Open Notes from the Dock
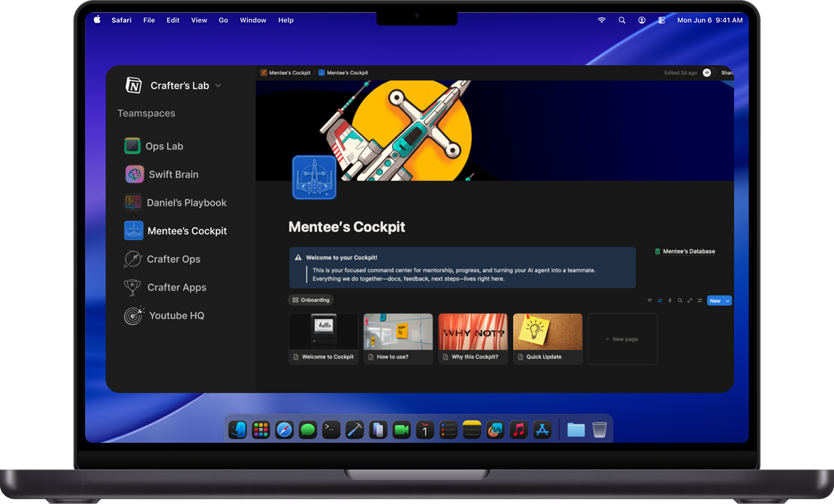 click(472, 429)
